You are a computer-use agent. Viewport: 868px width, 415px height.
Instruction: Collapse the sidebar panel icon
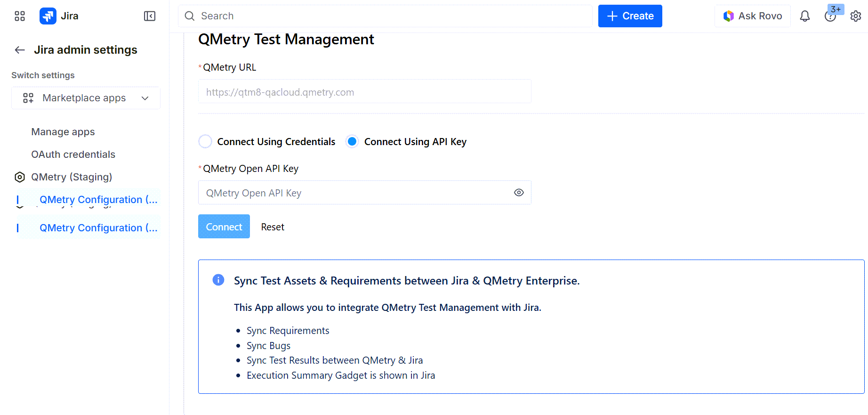point(150,16)
